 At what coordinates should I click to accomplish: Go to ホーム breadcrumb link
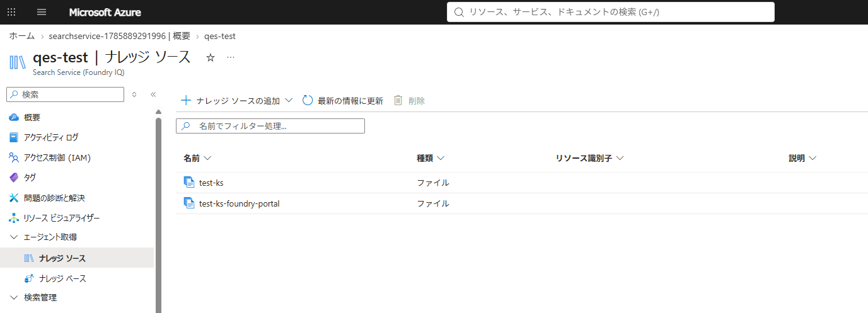coord(21,36)
